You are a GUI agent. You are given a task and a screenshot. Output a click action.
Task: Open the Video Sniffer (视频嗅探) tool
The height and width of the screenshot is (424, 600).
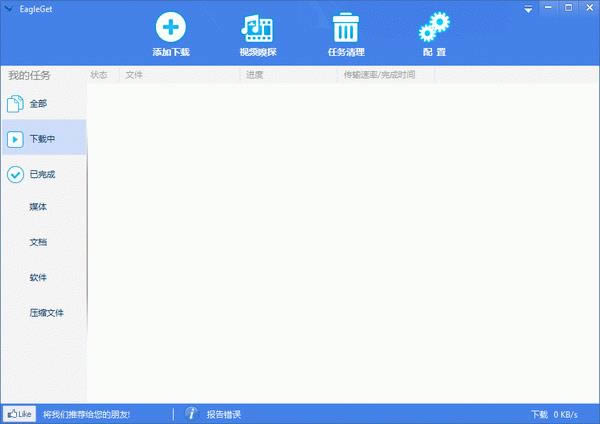(x=256, y=28)
